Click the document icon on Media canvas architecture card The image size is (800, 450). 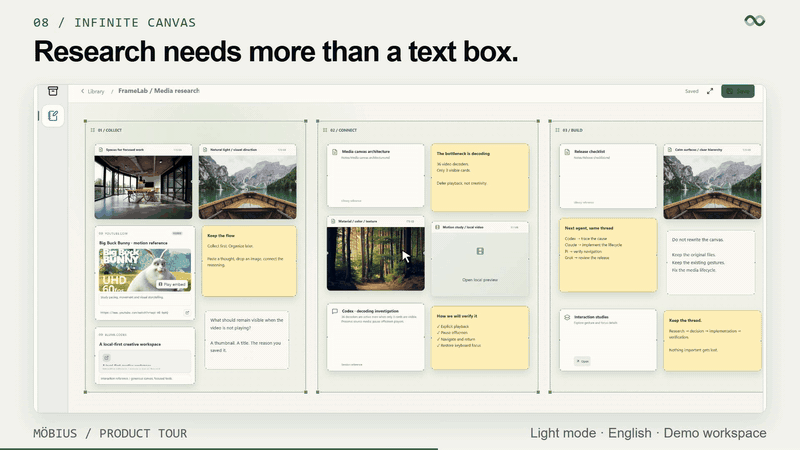coord(335,152)
